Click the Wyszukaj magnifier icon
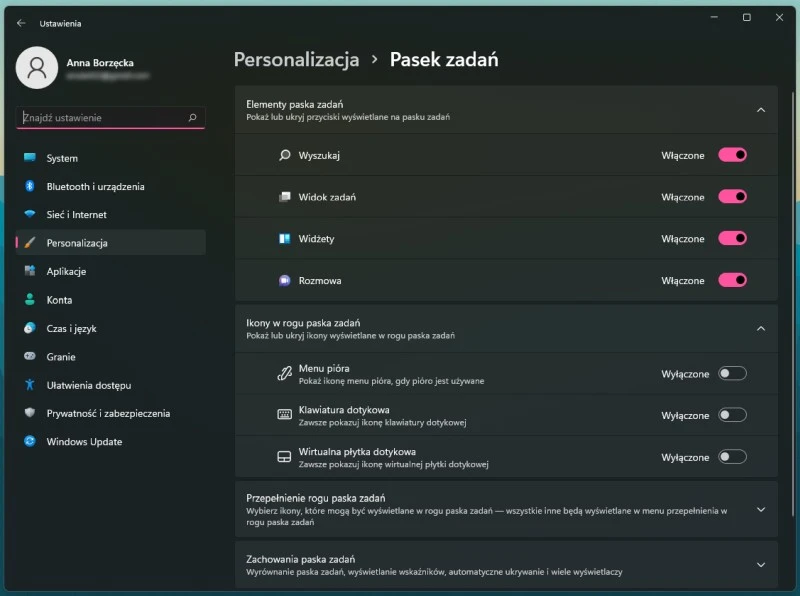 point(285,155)
